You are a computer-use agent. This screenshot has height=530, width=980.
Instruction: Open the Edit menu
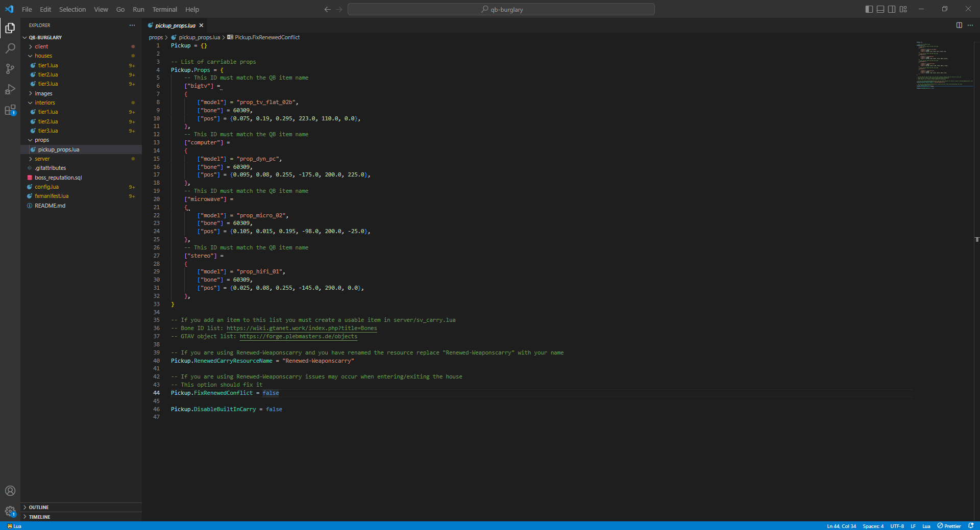[x=45, y=9]
